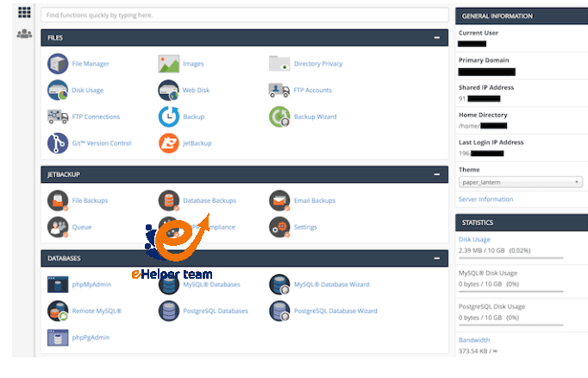Click the Disk Usage progress bar
Viewport: 588px width, 378px height.
[x=510, y=258]
